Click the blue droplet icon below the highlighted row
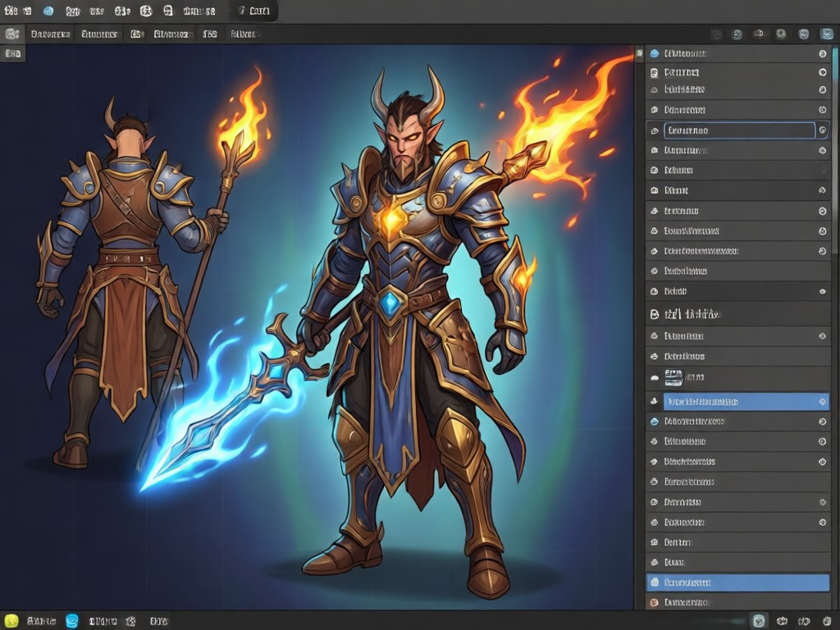840x630 pixels. coord(654,422)
